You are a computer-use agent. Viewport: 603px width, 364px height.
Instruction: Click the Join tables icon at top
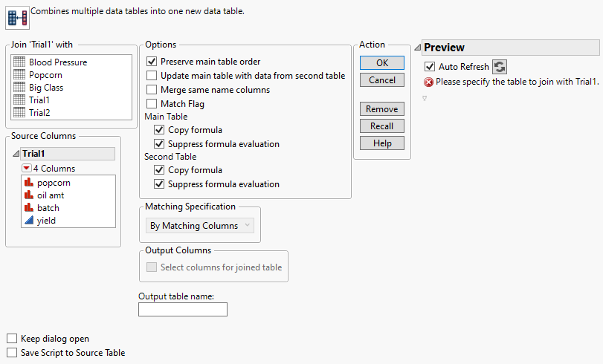[x=16, y=16]
